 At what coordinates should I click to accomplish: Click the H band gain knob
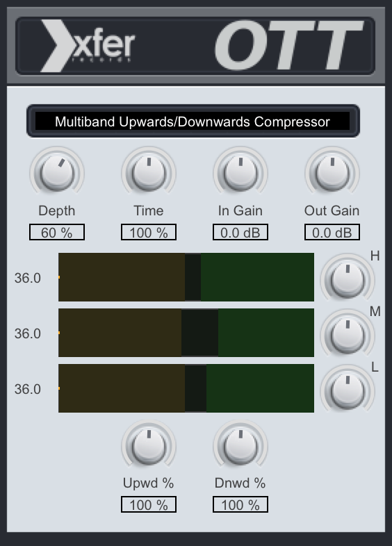tap(348, 279)
